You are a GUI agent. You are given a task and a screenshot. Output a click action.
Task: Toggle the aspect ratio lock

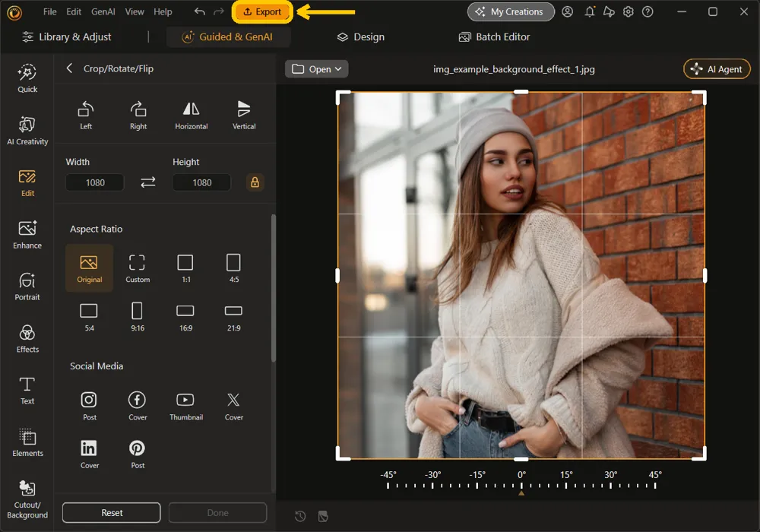pyautogui.click(x=255, y=182)
